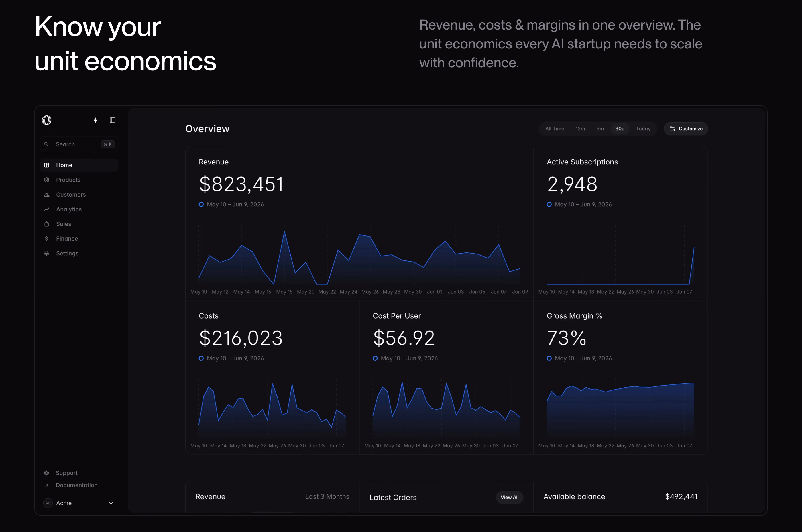Click the Customize button

click(686, 129)
